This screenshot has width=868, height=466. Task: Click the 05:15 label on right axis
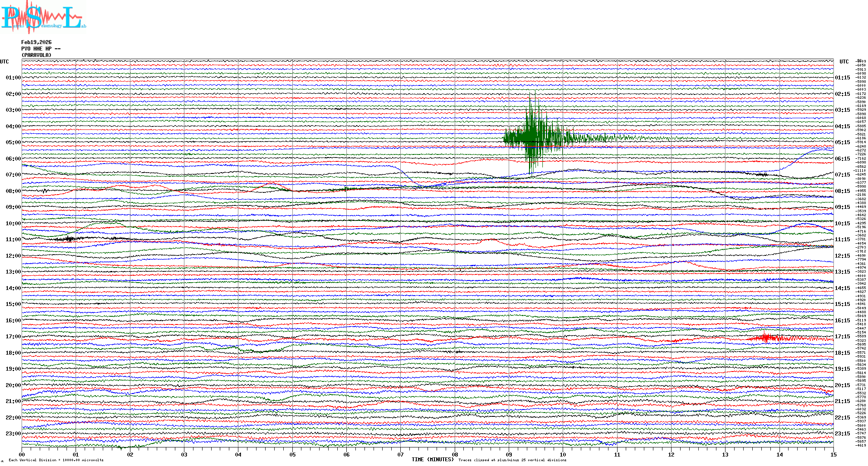coord(842,142)
